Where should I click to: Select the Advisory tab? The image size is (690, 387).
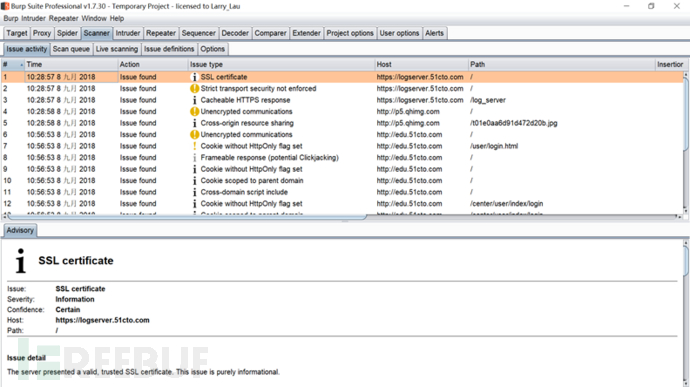[20, 230]
